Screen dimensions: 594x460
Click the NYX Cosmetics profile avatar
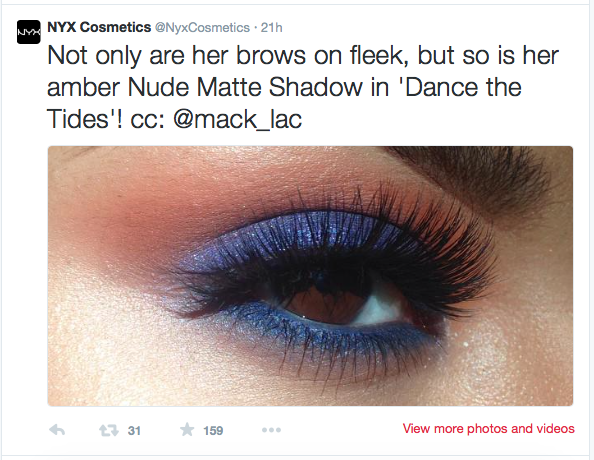(x=28, y=32)
